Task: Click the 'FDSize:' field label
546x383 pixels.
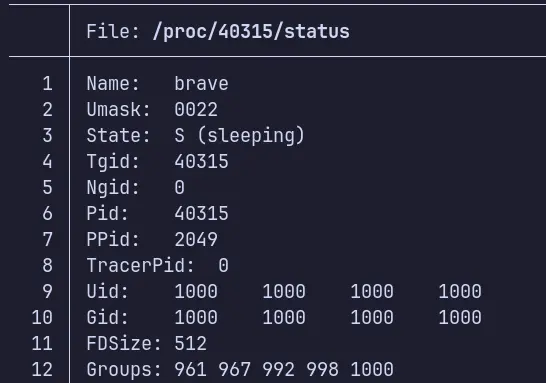Action: pyautogui.click(x=124, y=344)
